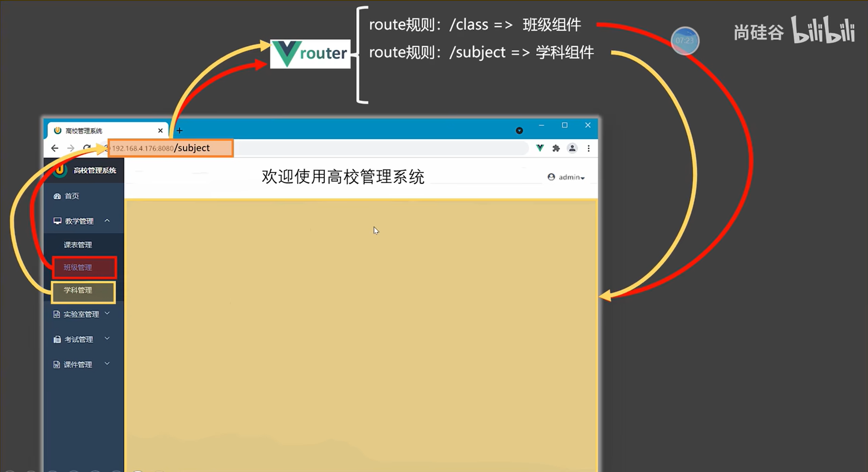Open the browser extensions puzzle icon
The width and height of the screenshot is (868, 472).
click(x=556, y=148)
